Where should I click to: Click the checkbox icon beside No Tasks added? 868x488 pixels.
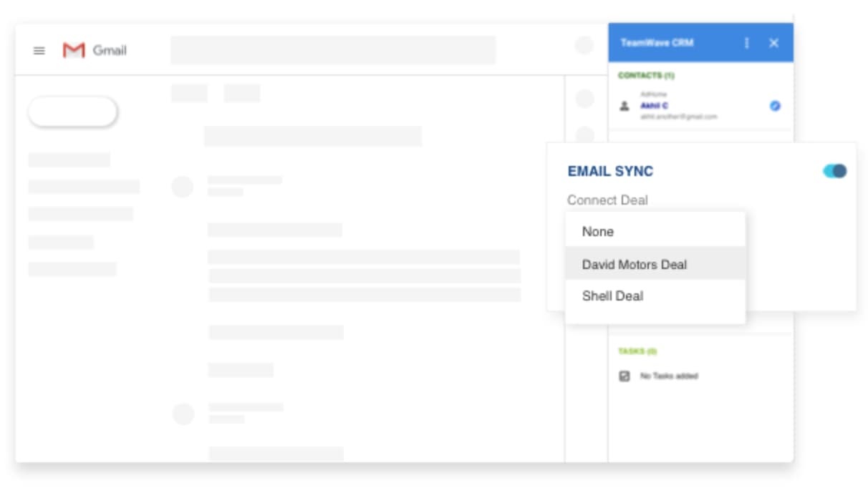tap(624, 376)
